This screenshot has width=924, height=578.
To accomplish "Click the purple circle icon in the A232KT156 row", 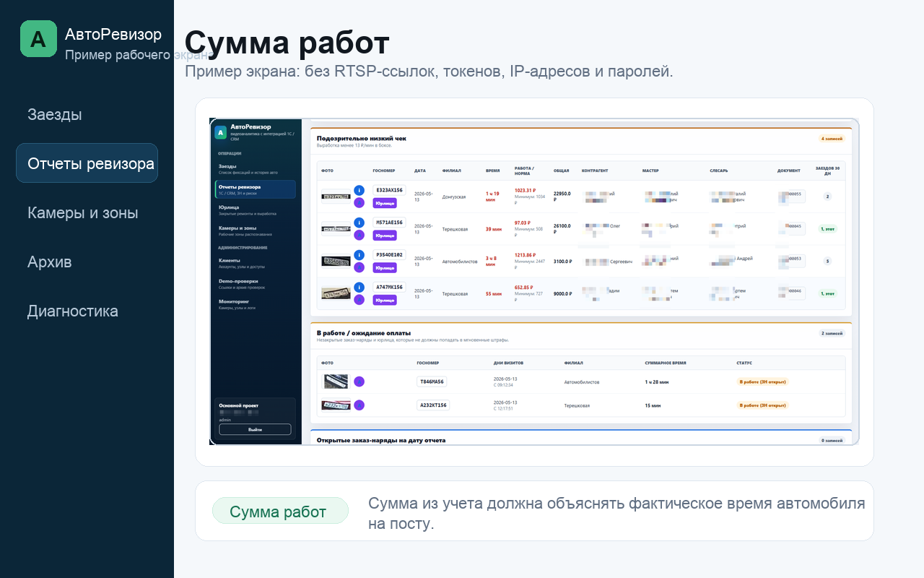I will [x=359, y=405].
